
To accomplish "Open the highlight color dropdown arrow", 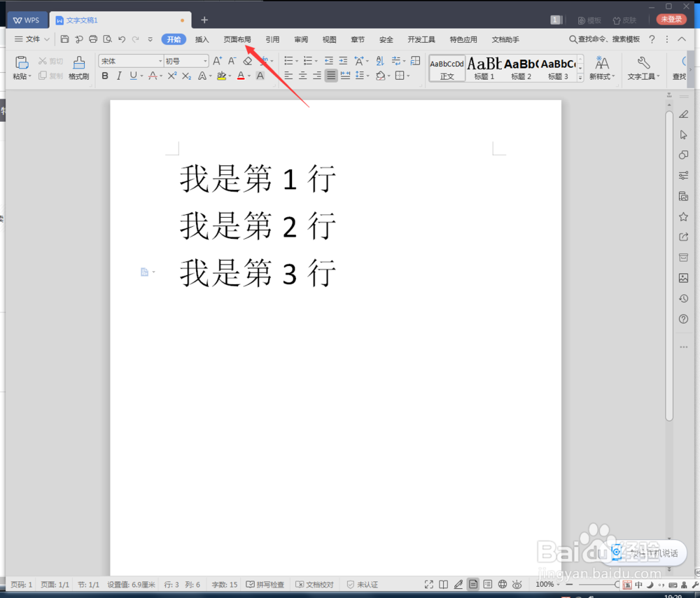I will [230, 76].
